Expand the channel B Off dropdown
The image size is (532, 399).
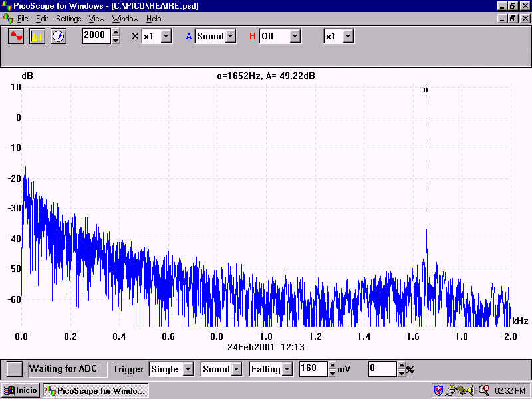[x=295, y=36]
